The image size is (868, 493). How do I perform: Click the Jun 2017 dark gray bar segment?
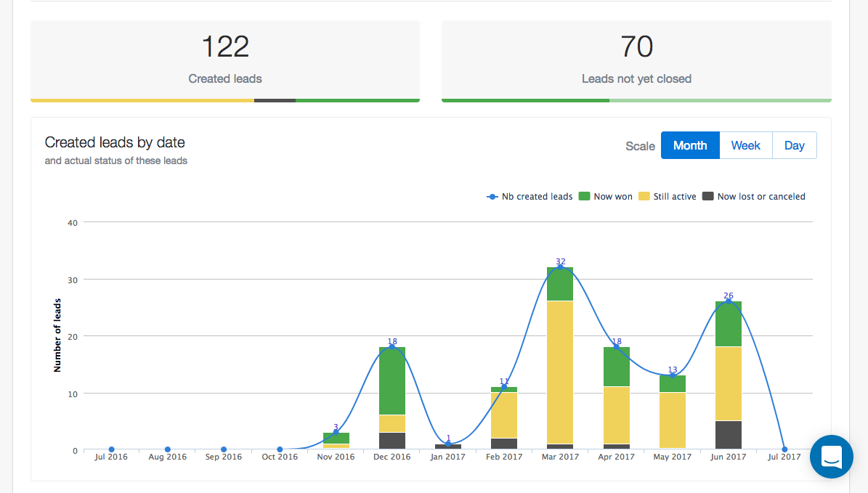(x=729, y=435)
